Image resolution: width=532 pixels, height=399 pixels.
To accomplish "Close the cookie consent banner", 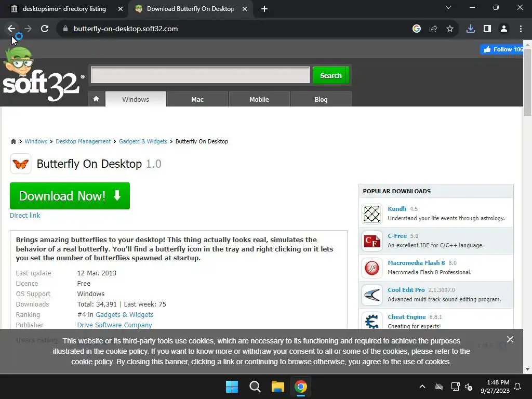I will click(510, 339).
